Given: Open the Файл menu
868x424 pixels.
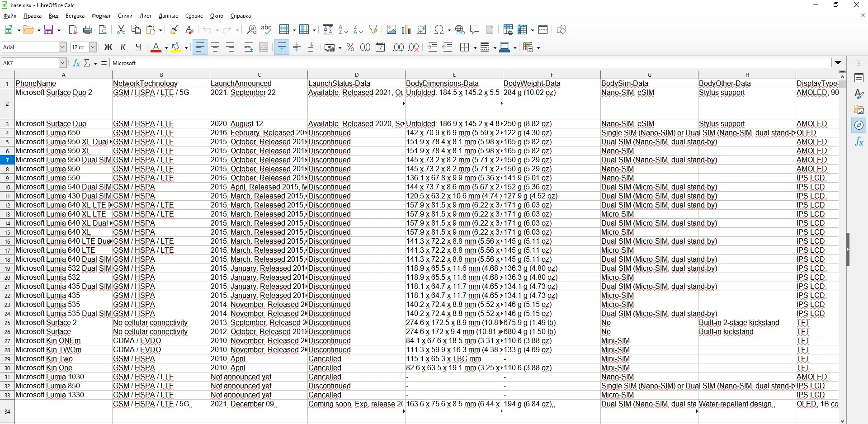Looking at the screenshot, I should coord(10,16).
